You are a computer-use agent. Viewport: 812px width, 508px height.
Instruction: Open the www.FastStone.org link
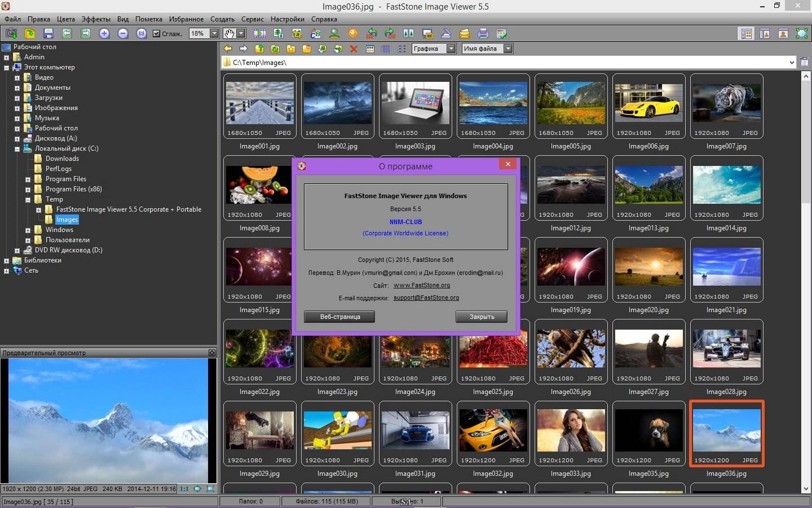422,285
